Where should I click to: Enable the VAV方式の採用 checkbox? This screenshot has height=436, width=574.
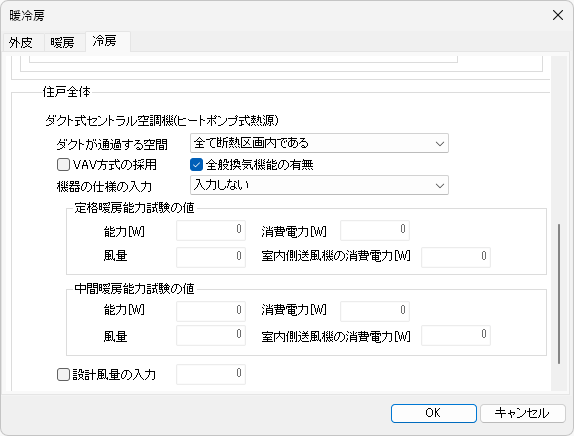63,165
